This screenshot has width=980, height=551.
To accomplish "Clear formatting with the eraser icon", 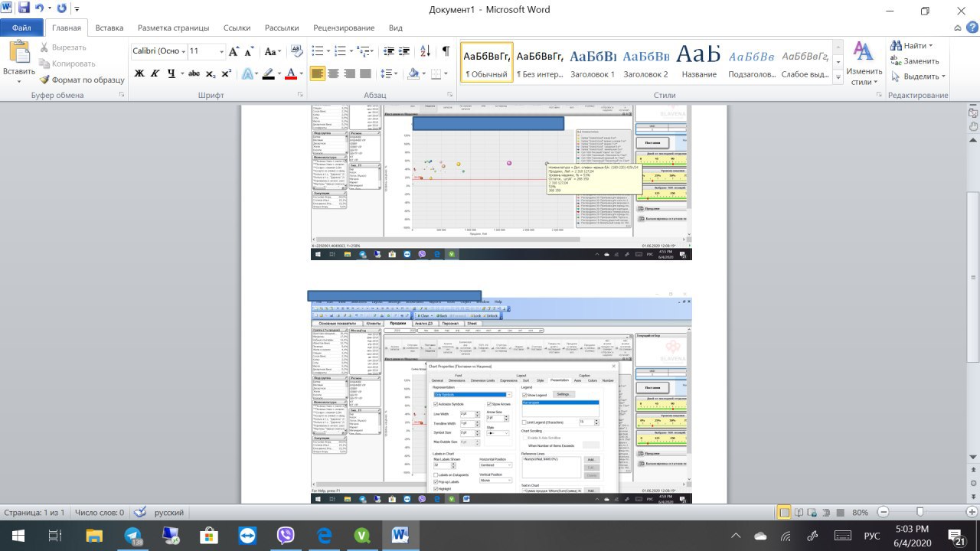I will click(x=296, y=52).
